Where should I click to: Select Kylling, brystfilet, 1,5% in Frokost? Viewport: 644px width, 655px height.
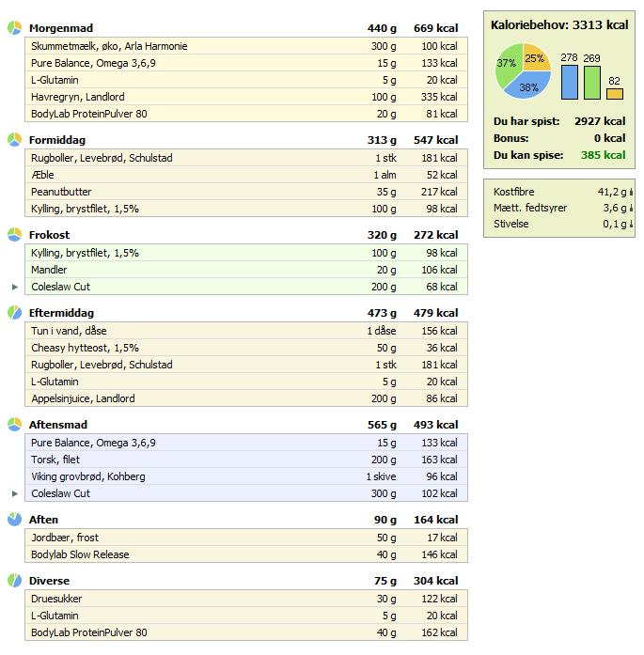[246, 253]
